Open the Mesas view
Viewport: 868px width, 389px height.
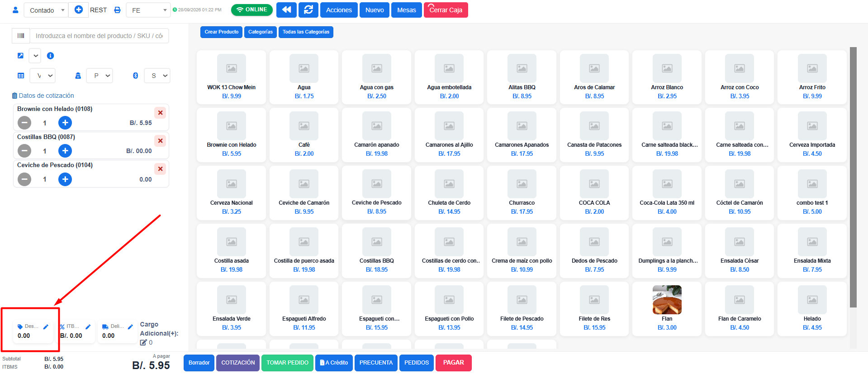[x=407, y=10]
